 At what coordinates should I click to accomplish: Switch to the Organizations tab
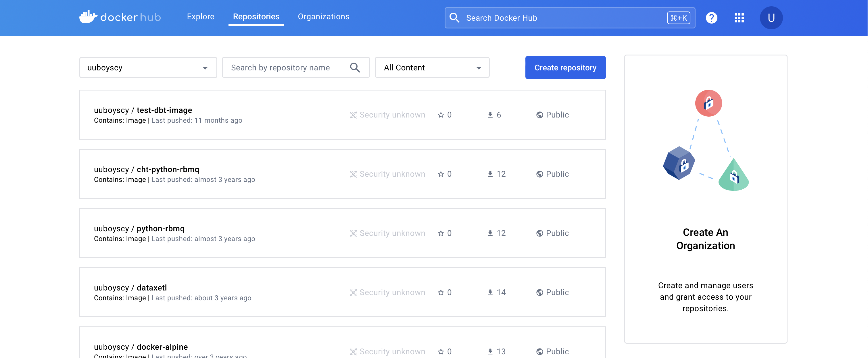(323, 16)
